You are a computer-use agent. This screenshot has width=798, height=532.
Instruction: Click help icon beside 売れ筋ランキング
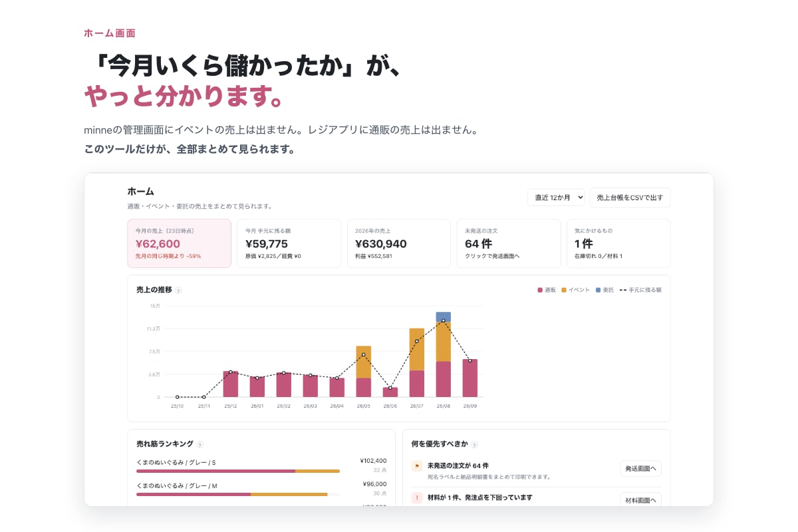click(199, 445)
